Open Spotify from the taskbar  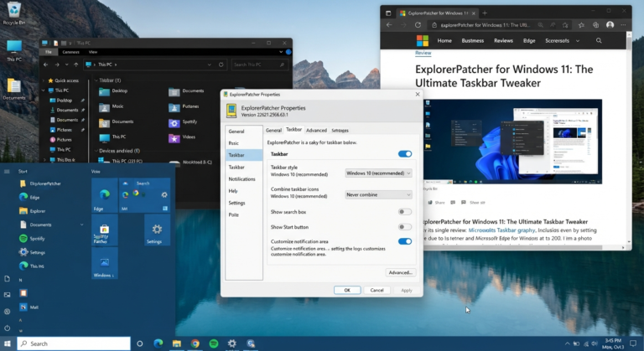(214, 343)
